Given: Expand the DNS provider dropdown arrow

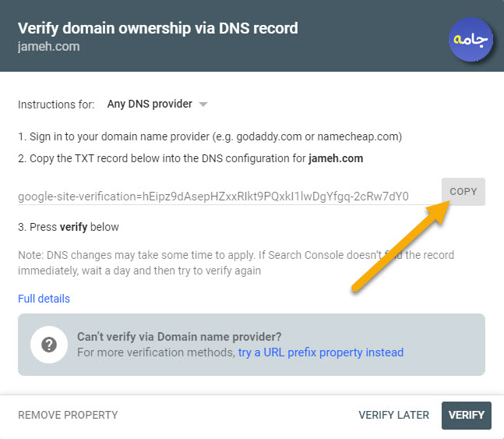Looking at the screenshot, I should click(203, 104).
